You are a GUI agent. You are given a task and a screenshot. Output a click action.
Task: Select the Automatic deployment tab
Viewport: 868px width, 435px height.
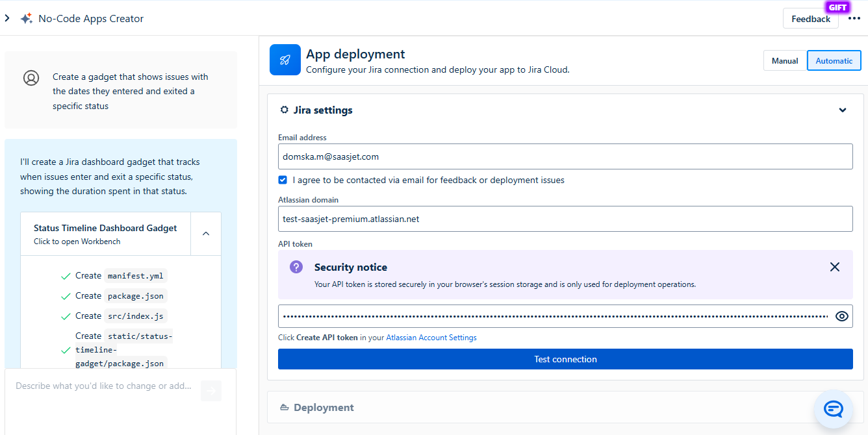pyautogui.click(x=834, y=61)
